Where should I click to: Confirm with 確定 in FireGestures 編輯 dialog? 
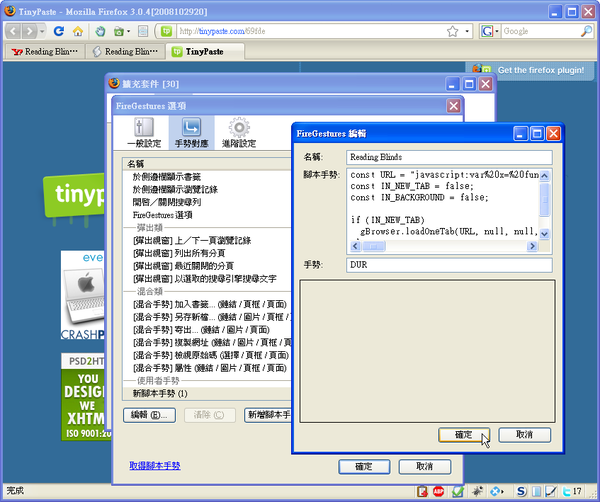tap(464, 435)
